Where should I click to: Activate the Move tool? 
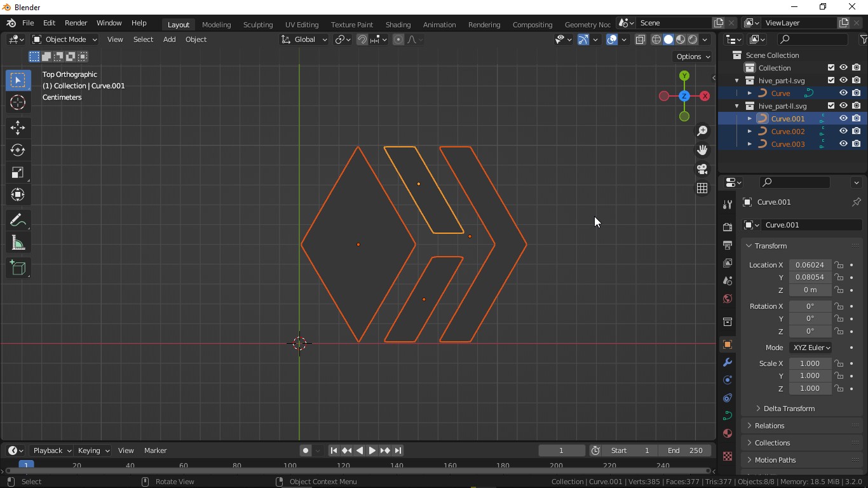18,128
